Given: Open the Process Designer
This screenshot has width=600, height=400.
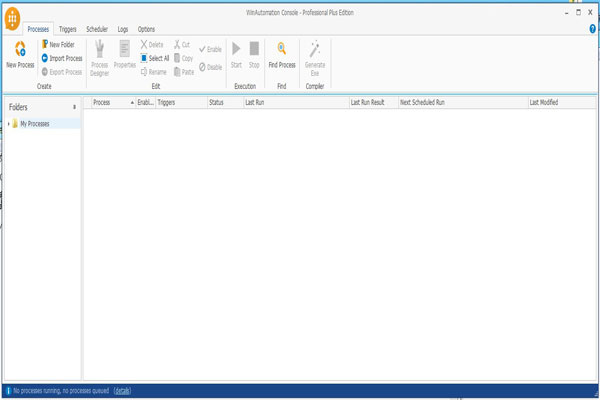Looking at the screenshot, I should tap(99, 58).
